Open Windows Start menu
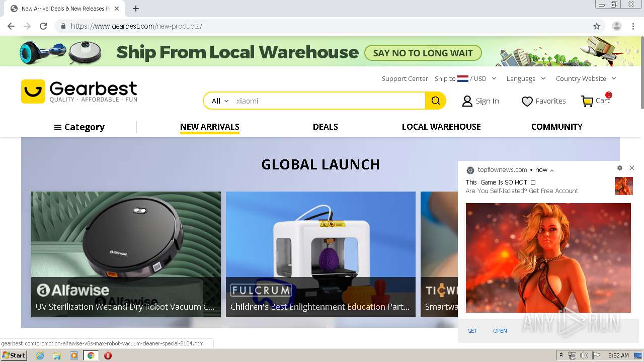 pyautogui.click(x=14, y=355)
